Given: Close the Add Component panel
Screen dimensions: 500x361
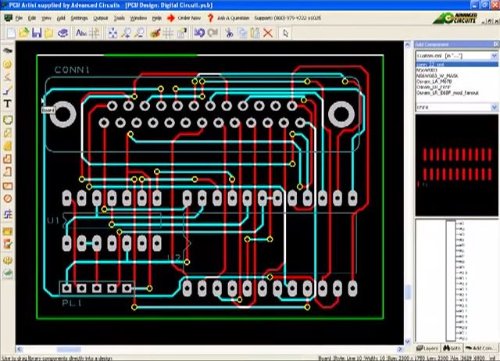Looking at the screenshot, I should pyautogui.click(x=495, y=44).
